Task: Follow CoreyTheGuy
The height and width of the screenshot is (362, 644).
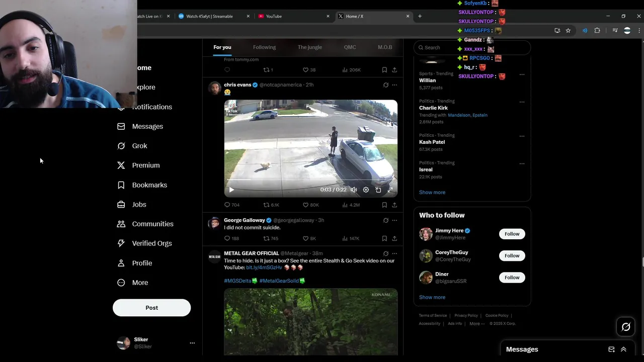Action: (x=512, y=255)
